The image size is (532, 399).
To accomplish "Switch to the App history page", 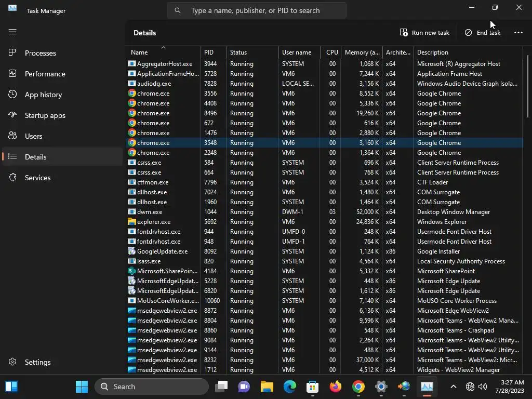I will pos(62,95).
